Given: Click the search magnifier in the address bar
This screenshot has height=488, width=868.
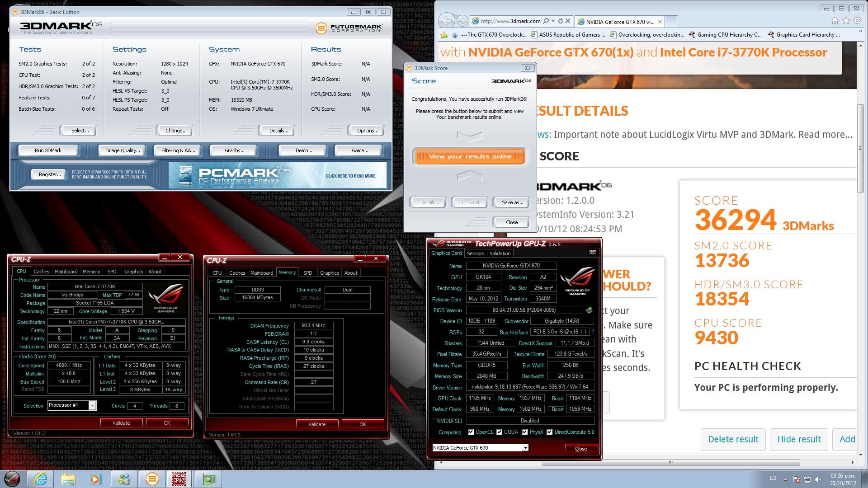Looking at the screenshot, I should (546, 21).
